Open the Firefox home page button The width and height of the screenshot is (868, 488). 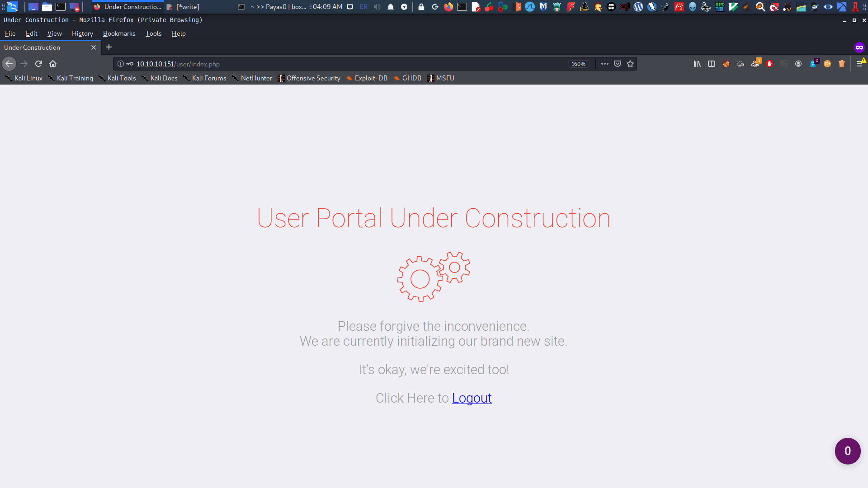pos(53,64)
